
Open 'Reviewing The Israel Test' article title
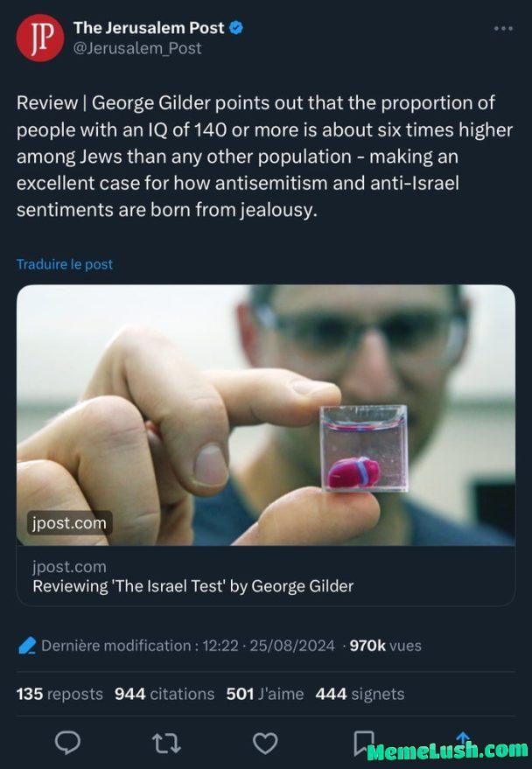(x=194, y=586)
